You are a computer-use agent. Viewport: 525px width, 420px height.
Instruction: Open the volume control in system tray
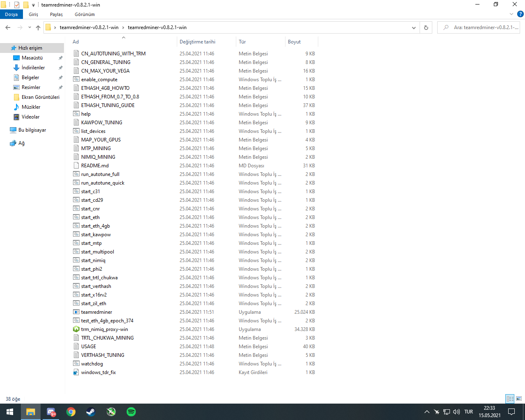[457, 412]
